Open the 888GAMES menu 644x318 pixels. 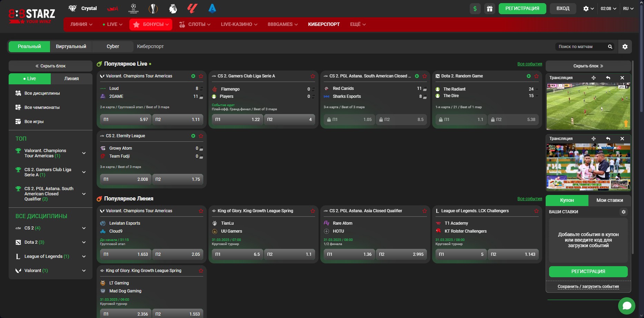click(x=283, y=24)
